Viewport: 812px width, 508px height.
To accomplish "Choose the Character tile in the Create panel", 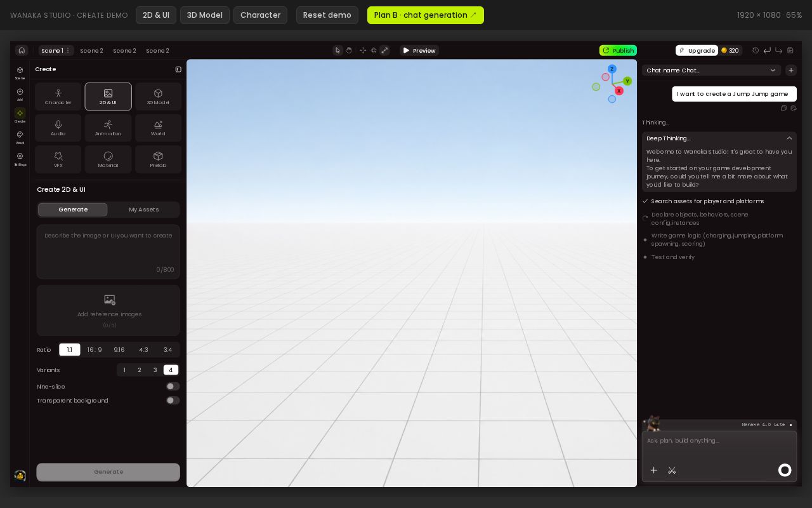I will tap(58, 97).
